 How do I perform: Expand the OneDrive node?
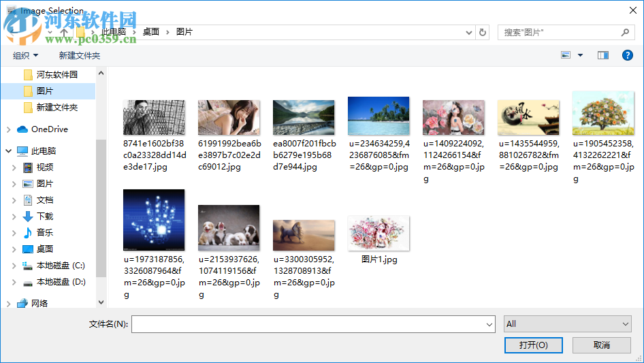(x=9, y=129)
